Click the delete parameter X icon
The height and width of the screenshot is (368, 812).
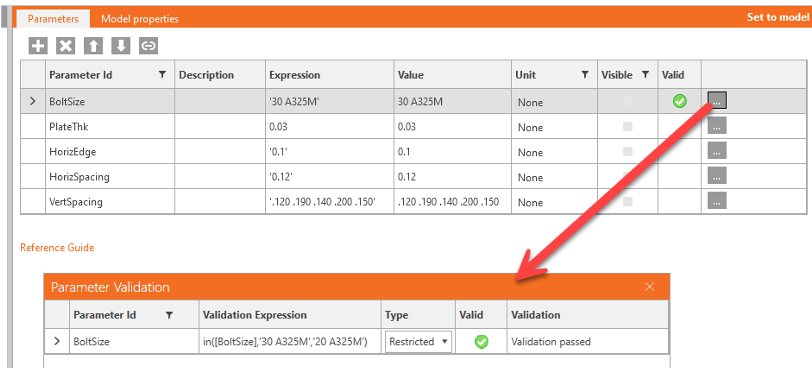pyautogui.click(x=66, y=46)
